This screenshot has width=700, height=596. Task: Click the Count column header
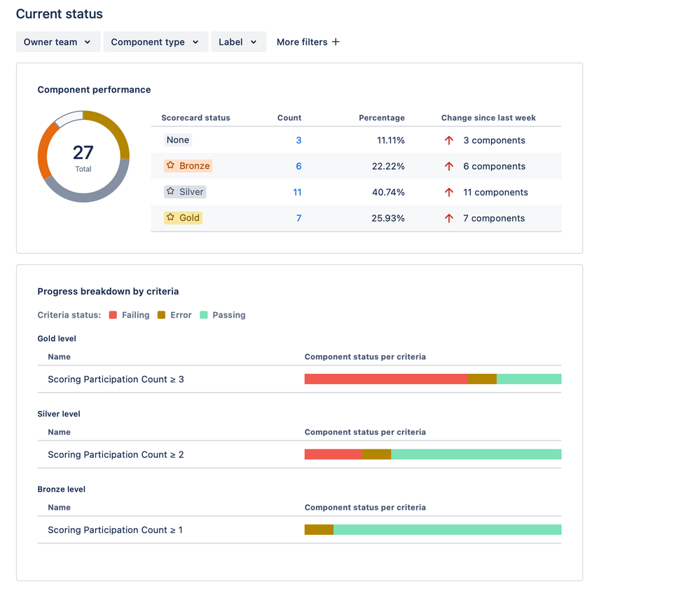(289, 118)
